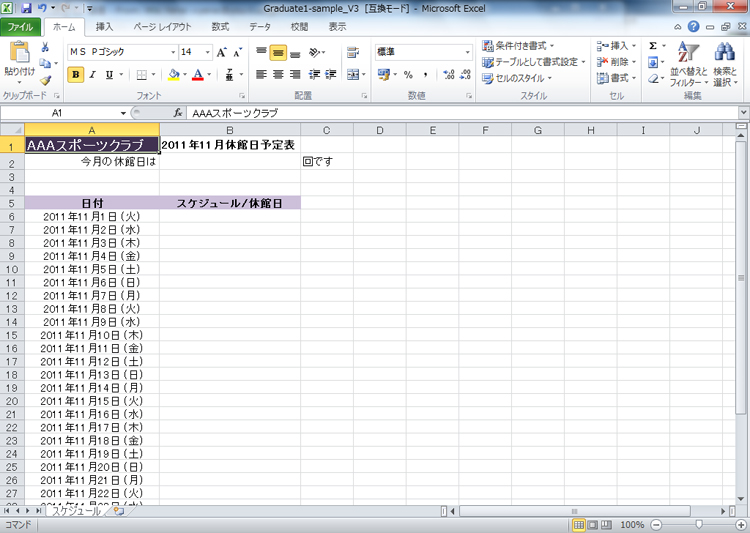Open the Excel Help question mark
The image size is (750, 533).
click(x=693, y=27)
